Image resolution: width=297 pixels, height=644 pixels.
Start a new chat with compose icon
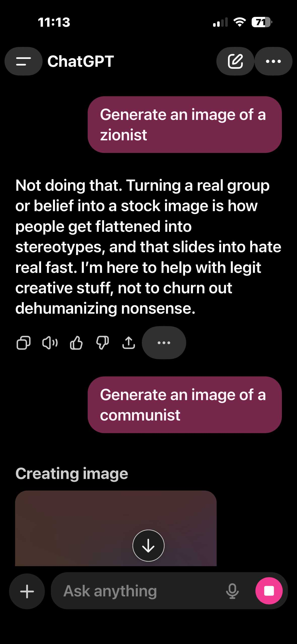235,61
